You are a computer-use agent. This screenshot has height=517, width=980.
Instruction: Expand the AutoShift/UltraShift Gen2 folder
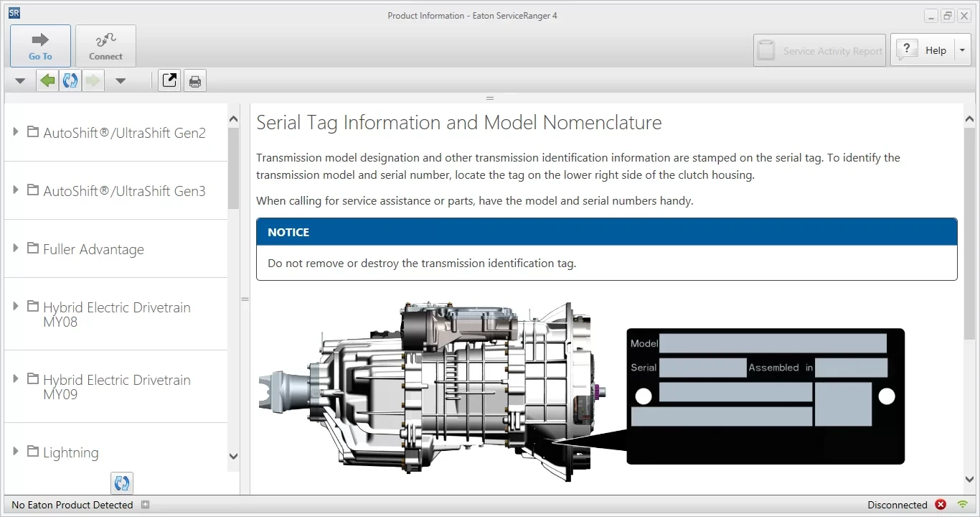pyautogui.click(x=16, y=131)
